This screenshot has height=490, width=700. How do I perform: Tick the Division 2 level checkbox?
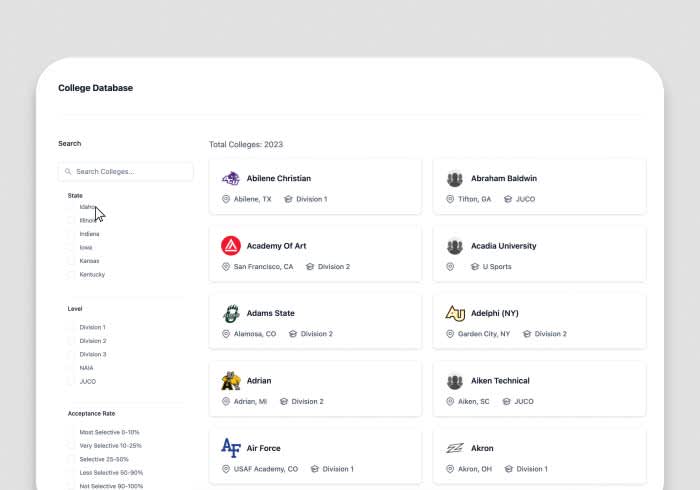point(71,341)
